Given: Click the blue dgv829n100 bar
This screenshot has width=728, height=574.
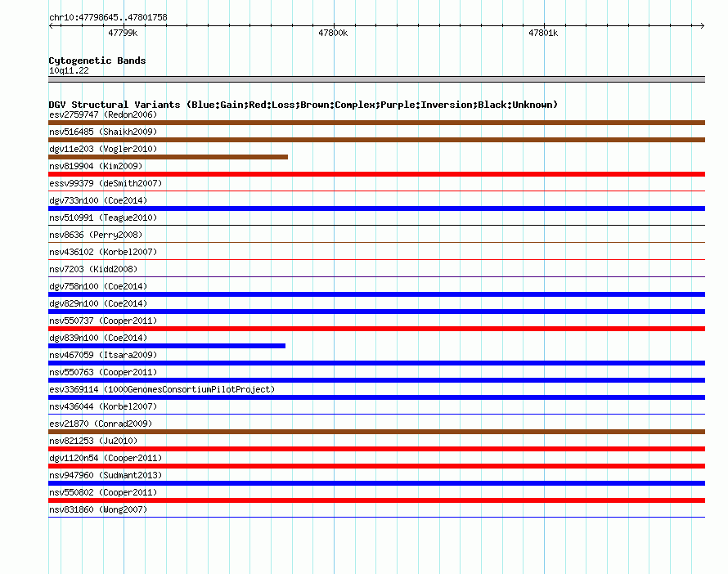Looking at the screenshot, I should pos(376,312).
